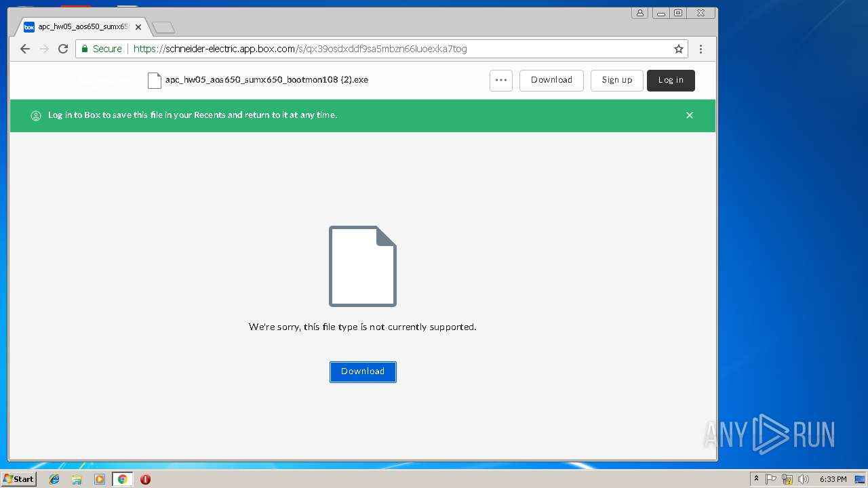Click the Chrome taskbar icon
Viewport: 868px width, 488px height.
click(x=122, y=479)
